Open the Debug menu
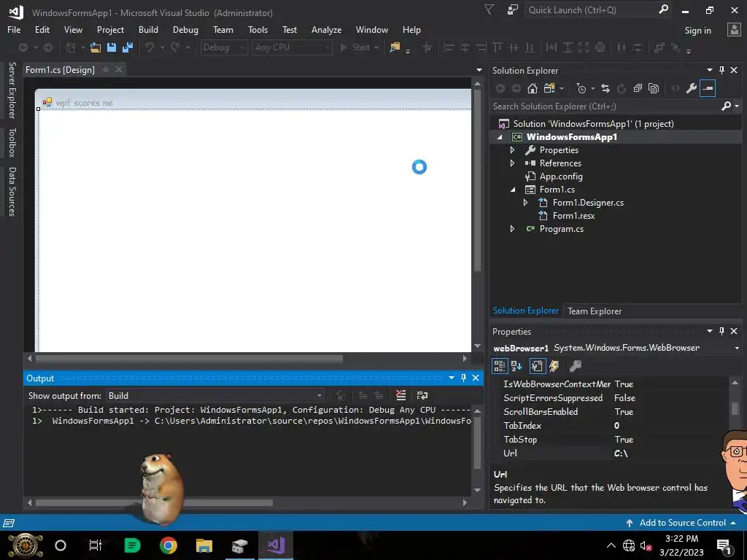The width and height of the screenshot is (747, 560). (185, 29)
